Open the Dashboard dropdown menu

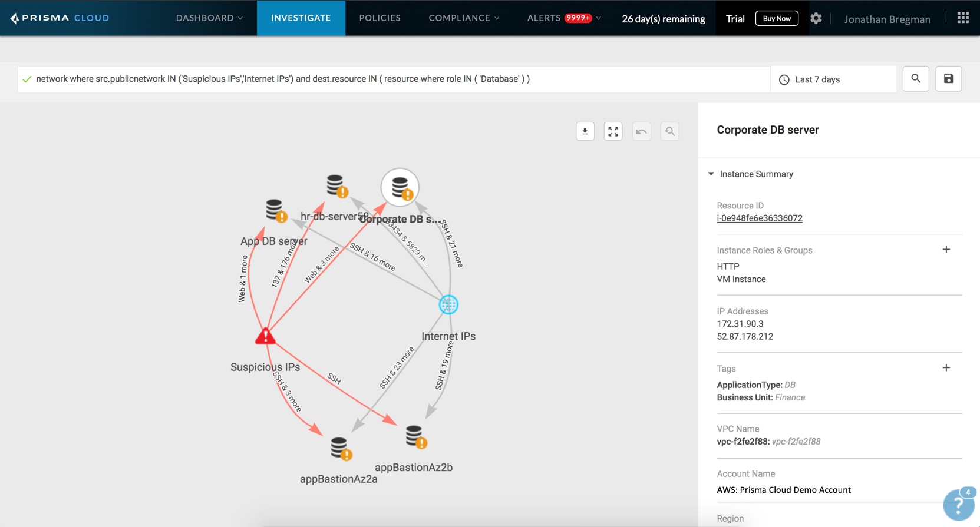[x=209, y=18]
